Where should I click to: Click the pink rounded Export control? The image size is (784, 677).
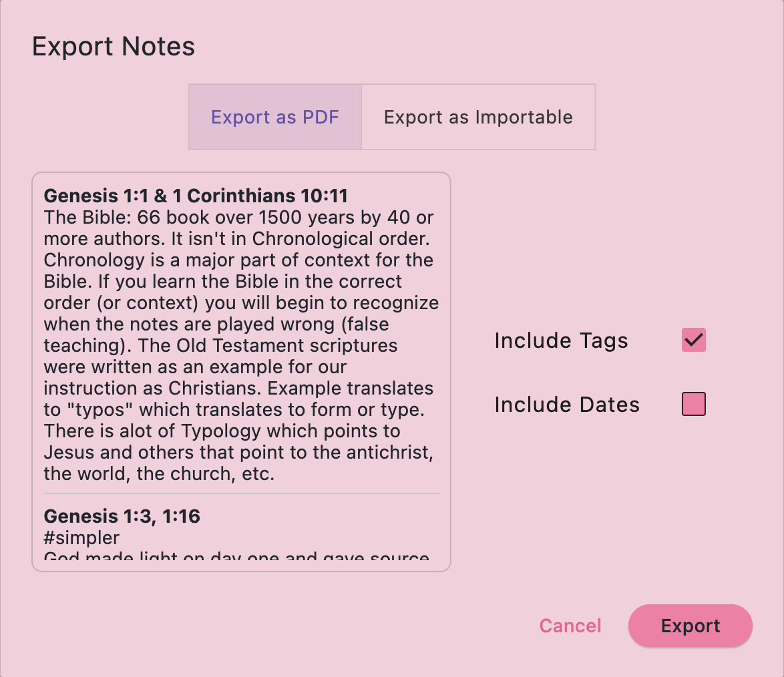click(690, 626)
